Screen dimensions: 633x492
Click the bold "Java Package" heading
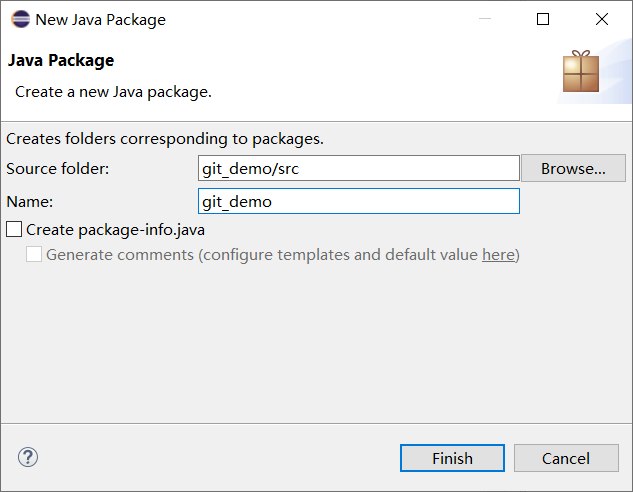(61, 61)
